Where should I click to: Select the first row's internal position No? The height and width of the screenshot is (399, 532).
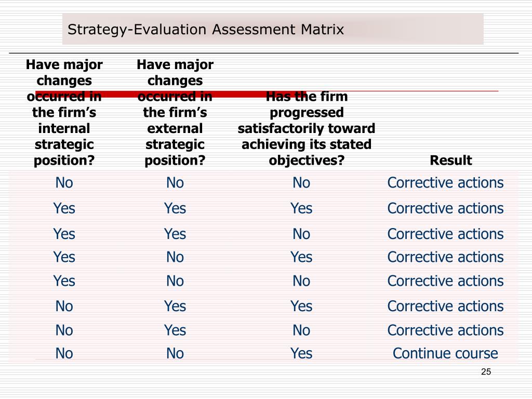click(x=64, y=182)
